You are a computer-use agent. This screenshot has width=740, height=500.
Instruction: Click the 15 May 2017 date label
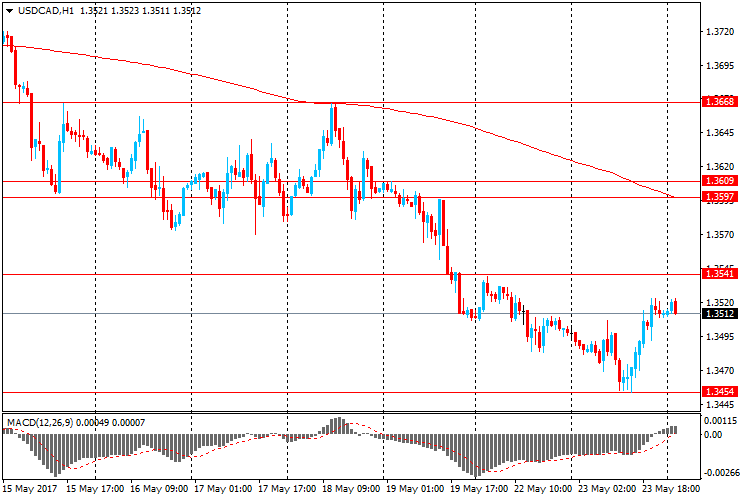(31, 490)
